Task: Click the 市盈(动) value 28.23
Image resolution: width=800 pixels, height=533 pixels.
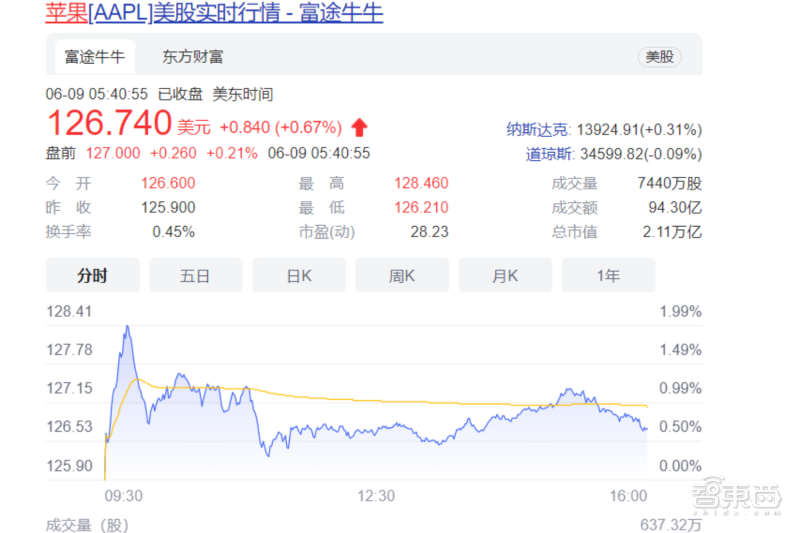Action: point(429,232)
